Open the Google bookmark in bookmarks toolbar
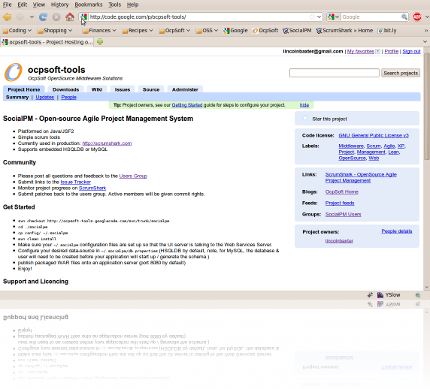430x389 pixels. pyautogui.click(x=236, y=30)
